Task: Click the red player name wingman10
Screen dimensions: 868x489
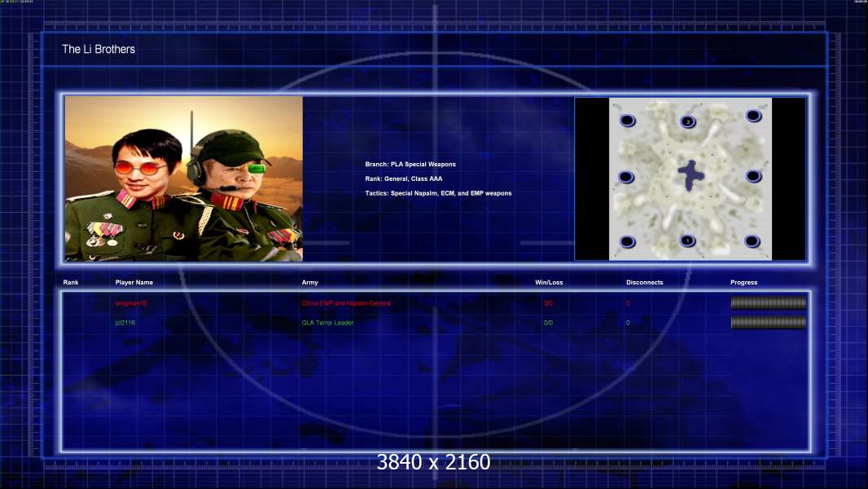Action: pyautogui.click(x=131, y=303)
